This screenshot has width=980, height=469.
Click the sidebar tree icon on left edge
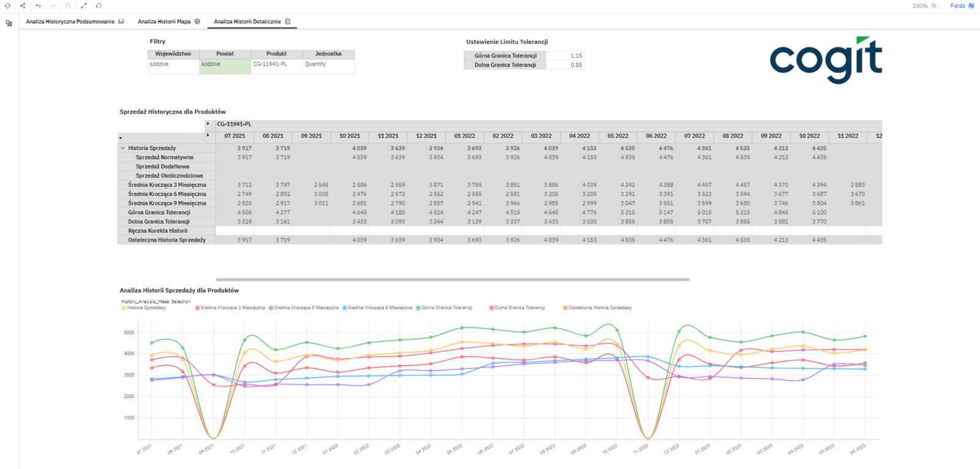pyautogui.click(x=9, y=23)
